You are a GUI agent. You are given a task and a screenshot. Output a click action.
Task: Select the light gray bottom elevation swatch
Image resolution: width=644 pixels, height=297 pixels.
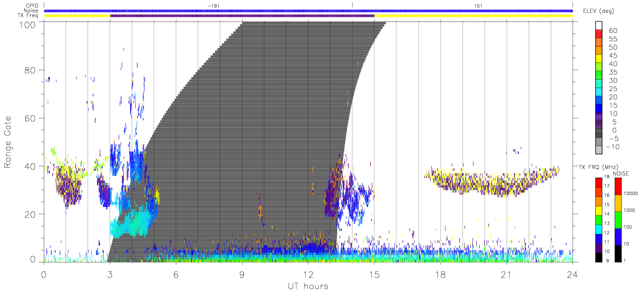click(x=599, y=151)
